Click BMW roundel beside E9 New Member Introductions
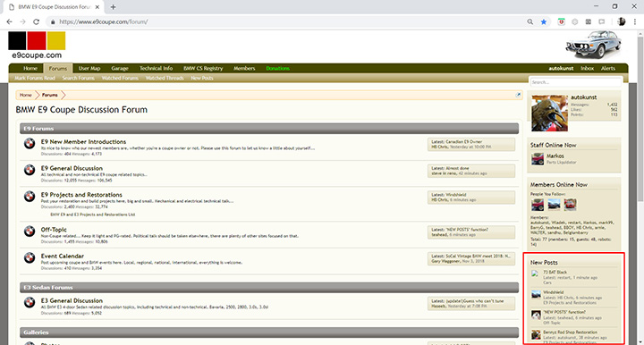644x345 pixels. click(x=30, y=144)
